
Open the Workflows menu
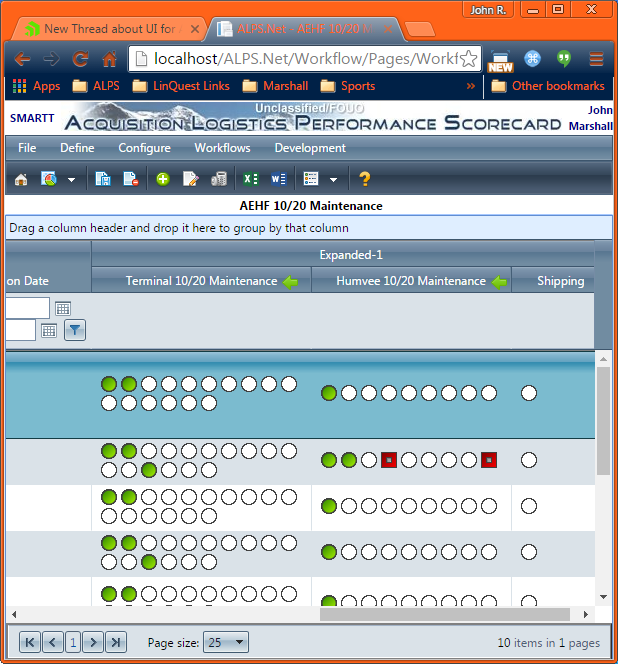222,148
